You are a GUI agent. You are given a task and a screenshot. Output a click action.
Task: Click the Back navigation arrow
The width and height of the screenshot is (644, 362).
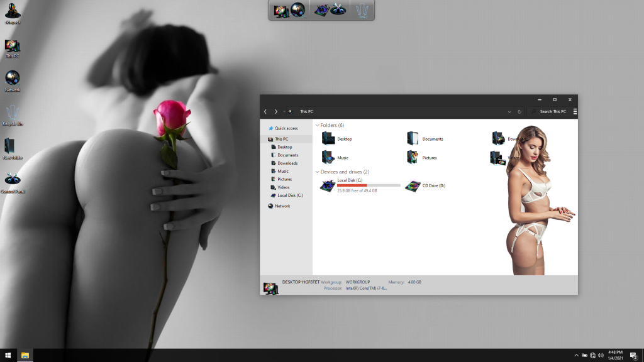[265, 112]
